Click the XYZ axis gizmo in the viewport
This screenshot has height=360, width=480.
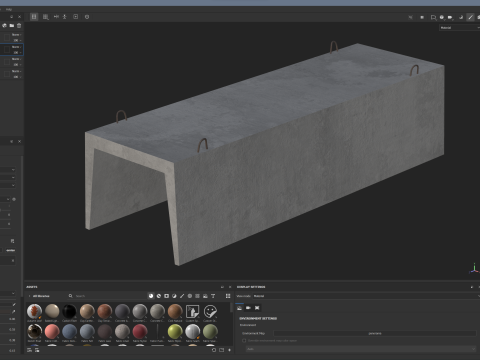click(474, 269)
